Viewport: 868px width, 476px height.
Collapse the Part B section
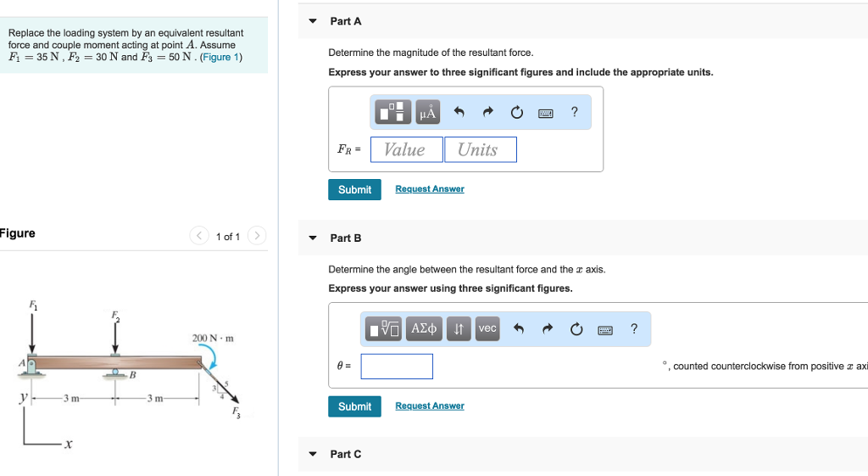tap(313, 238)
